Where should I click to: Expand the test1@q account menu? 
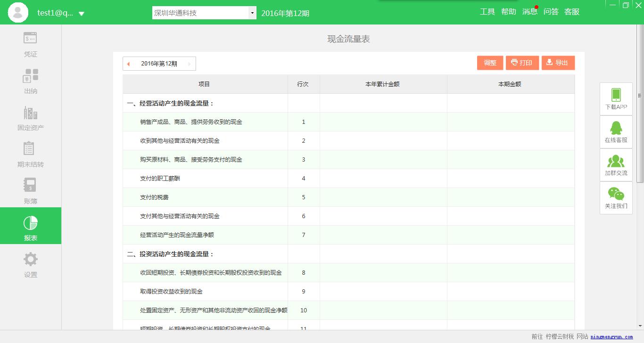pyautogui.click(x=57, y=13)
